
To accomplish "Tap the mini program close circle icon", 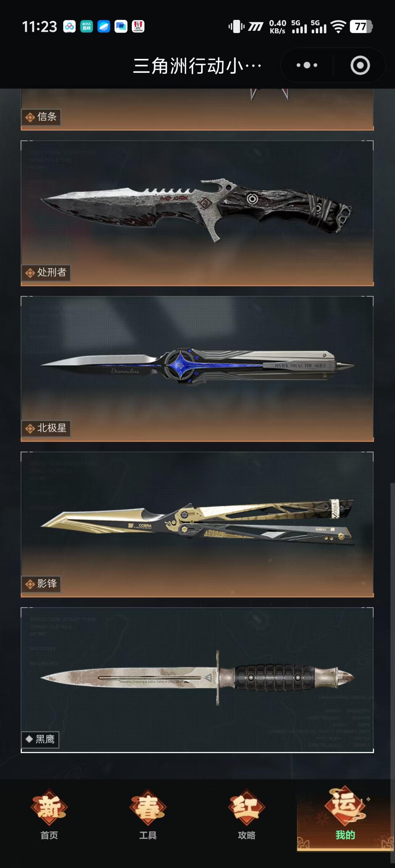I will click(x=360, y=65).
